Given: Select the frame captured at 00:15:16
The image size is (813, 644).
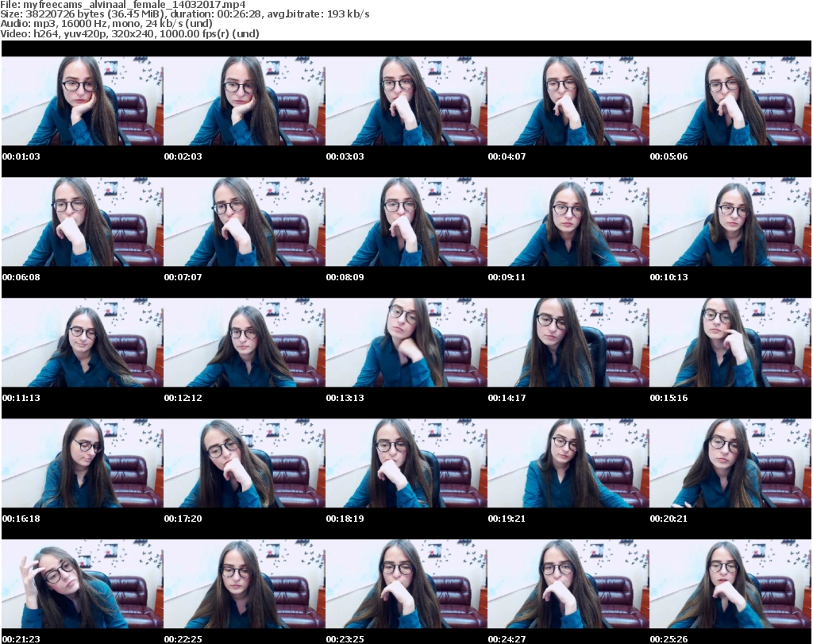Looking at the screenshot, I should pyautogui.click(x=730, y=343).
